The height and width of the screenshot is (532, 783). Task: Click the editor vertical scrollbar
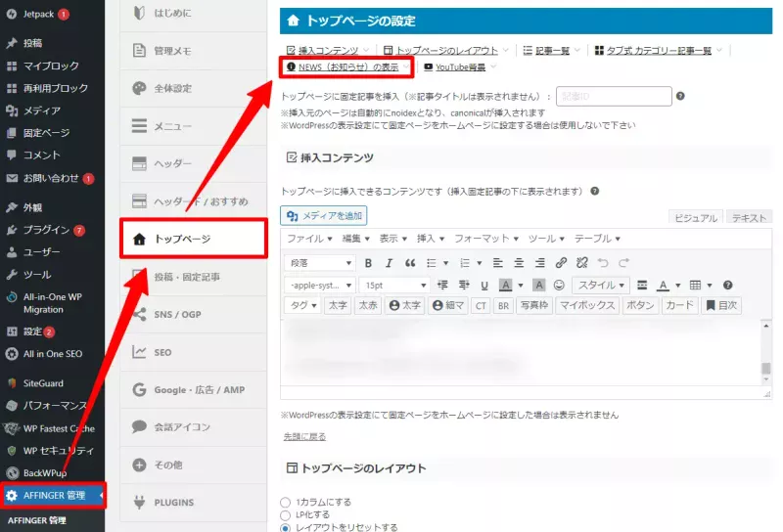coord(765,353)
